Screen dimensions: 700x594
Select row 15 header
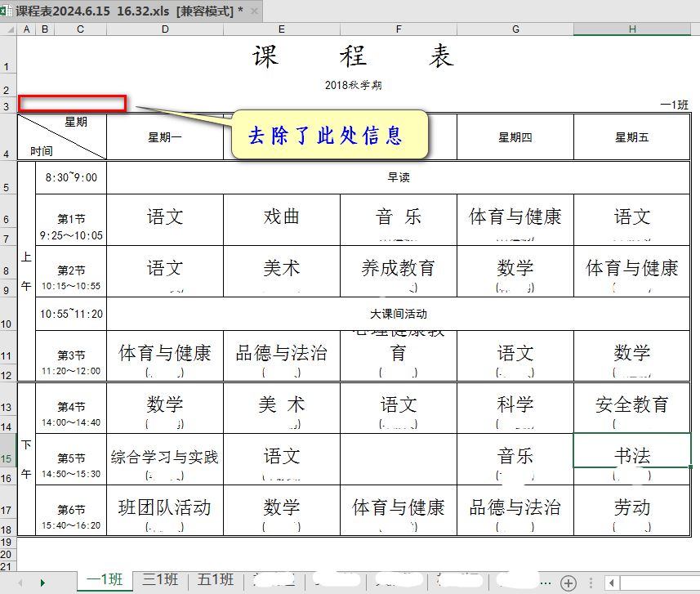click(x=8, y=458)
